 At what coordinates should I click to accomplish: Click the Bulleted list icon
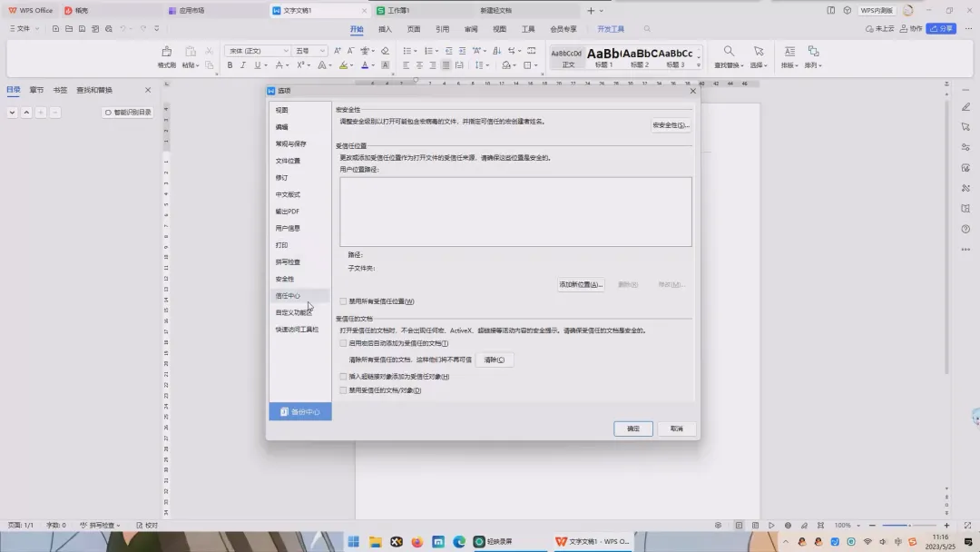click(x=407, y=51)
